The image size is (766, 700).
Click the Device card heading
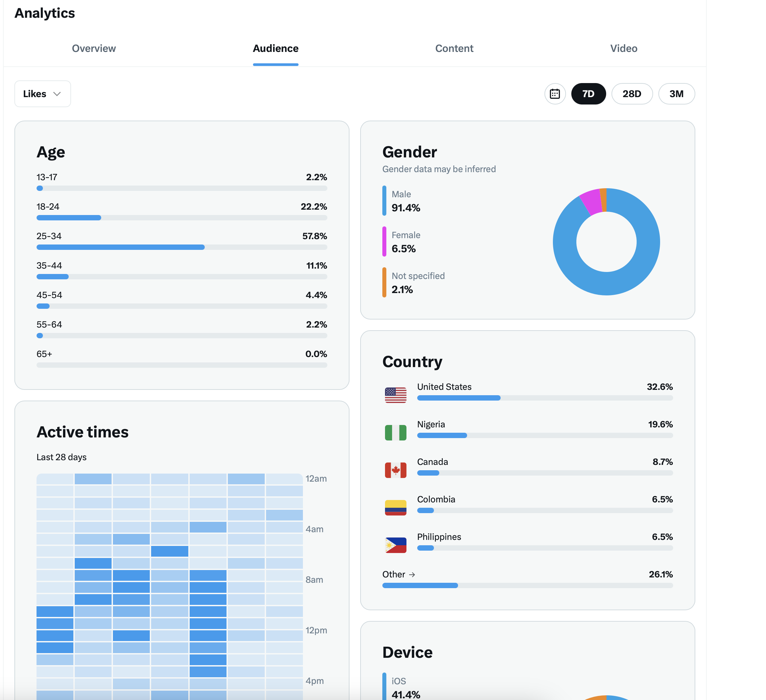click(407, 652)
